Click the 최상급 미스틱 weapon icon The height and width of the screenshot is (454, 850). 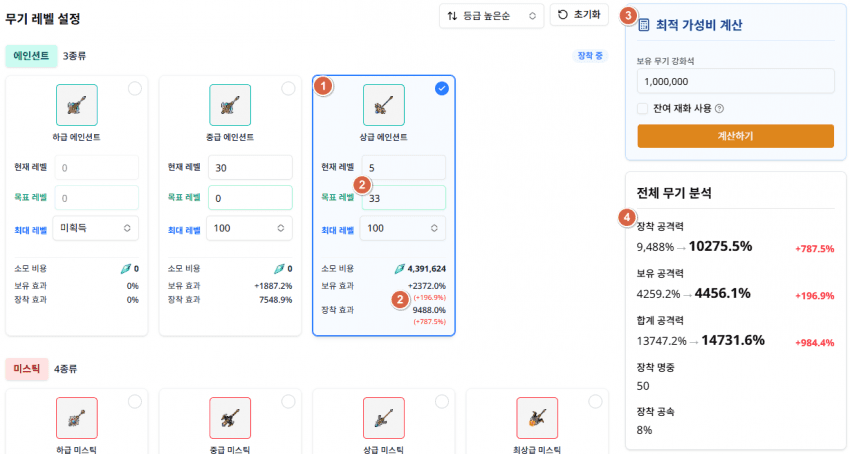pyautogui.click(x=537, y=418)
